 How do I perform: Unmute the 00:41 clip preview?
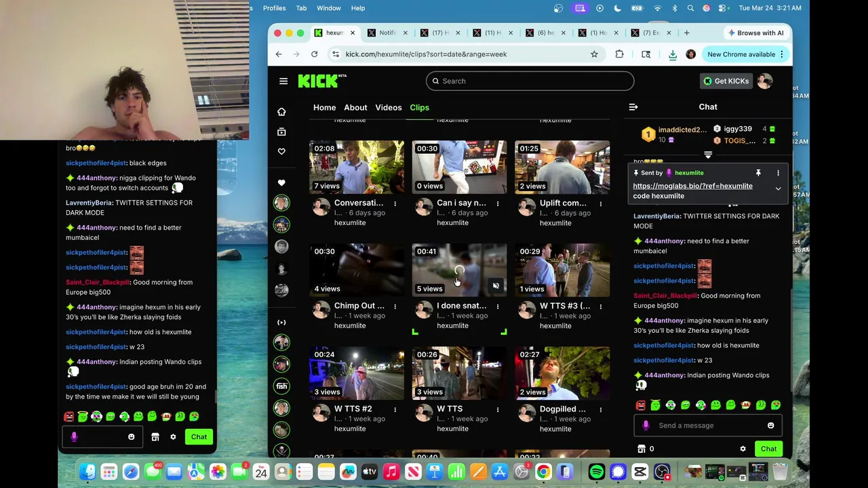click(496, 286)
